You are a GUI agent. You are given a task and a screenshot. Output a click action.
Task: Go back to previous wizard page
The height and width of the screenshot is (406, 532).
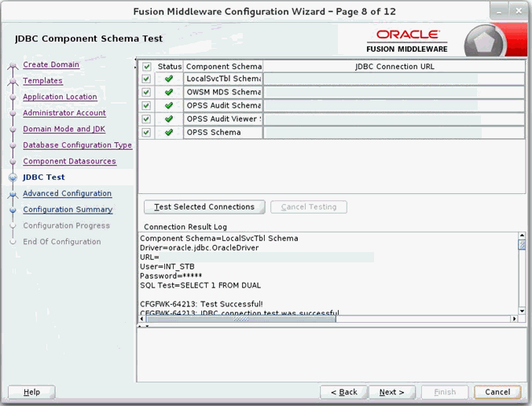click(x=343, y=392)
